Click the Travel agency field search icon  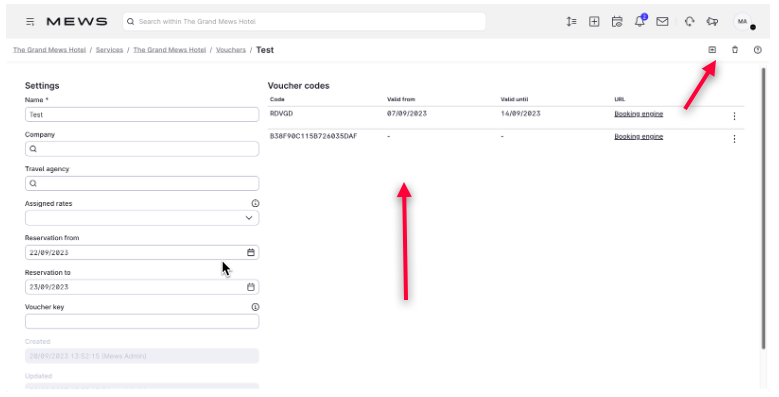click(33, 183)
